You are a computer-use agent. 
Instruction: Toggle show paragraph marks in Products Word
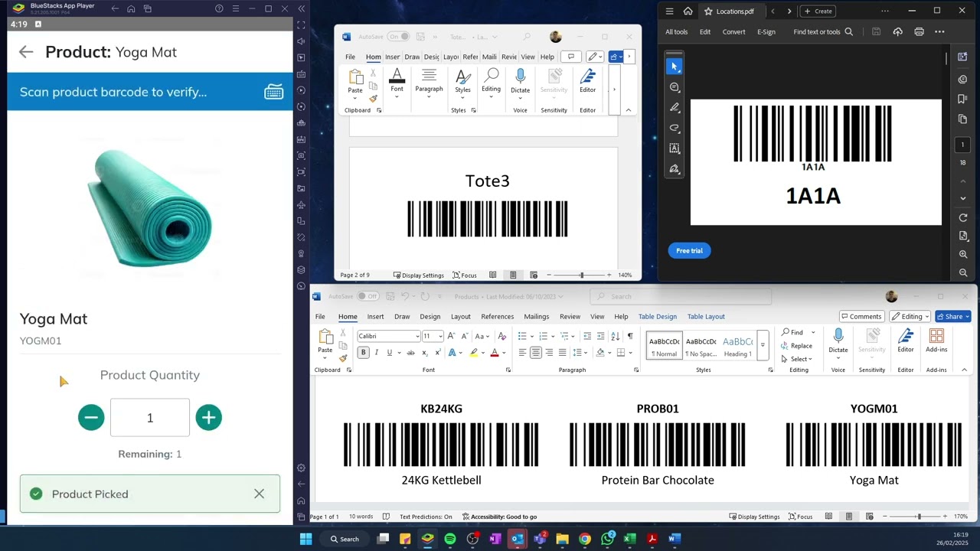630,336
